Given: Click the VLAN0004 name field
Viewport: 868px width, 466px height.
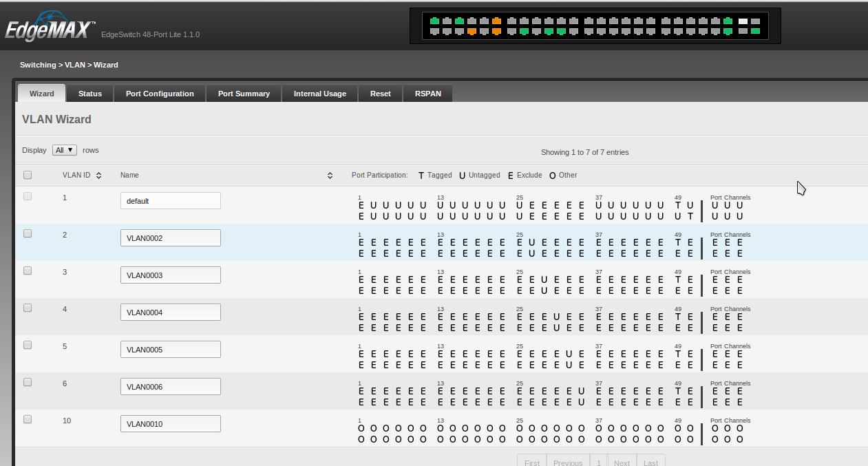Looking at the screenshot, I should (x=171, y=313).
